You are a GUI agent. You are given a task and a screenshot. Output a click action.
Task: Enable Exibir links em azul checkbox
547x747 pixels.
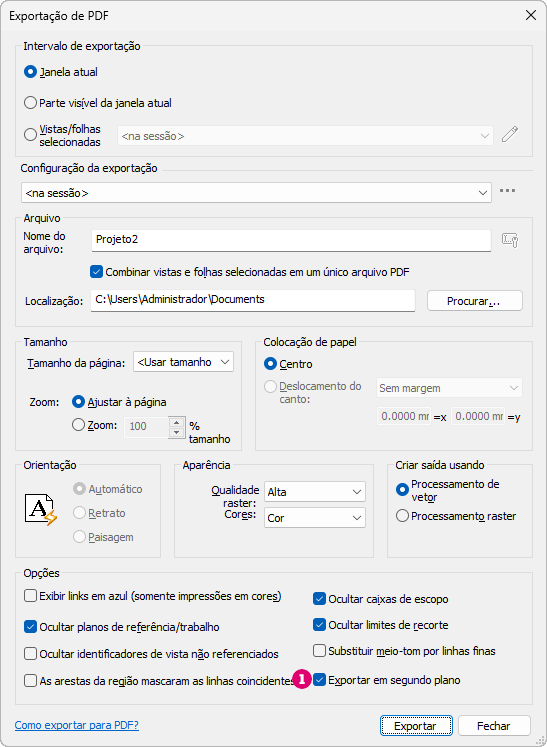coord(30,596)
